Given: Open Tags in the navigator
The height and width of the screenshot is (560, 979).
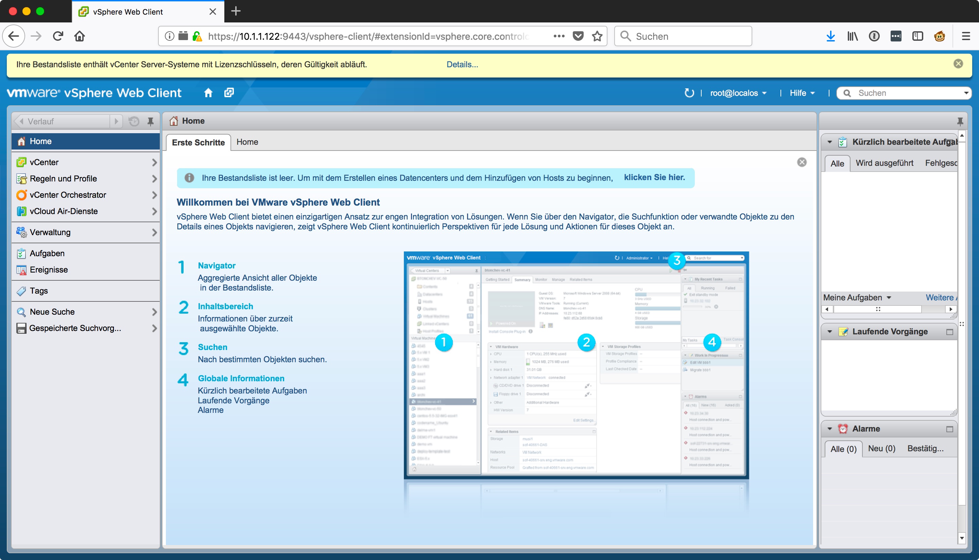Looking at the screenshot, I should [x=86, y=291].
